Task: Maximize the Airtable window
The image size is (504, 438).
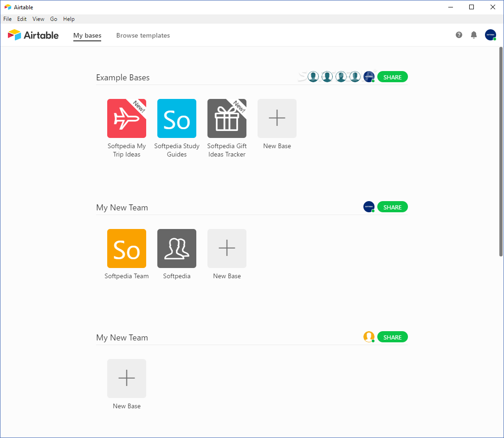Action: point(472,7)
